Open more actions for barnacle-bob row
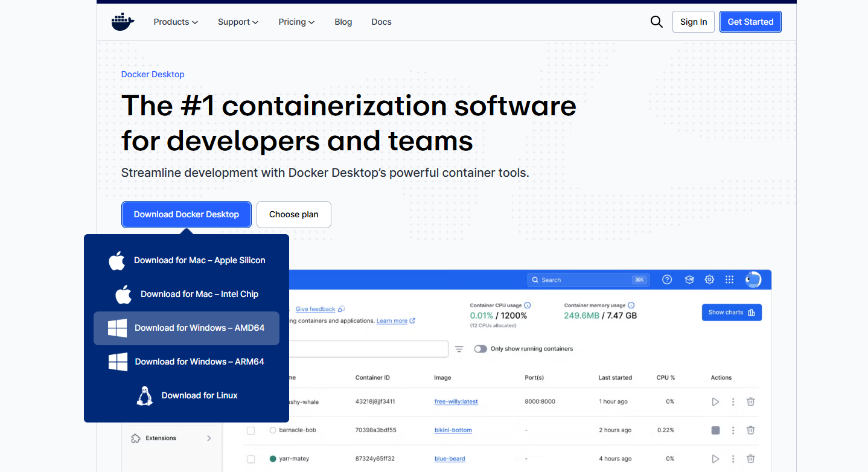868x472 pixels. point(733,430)
